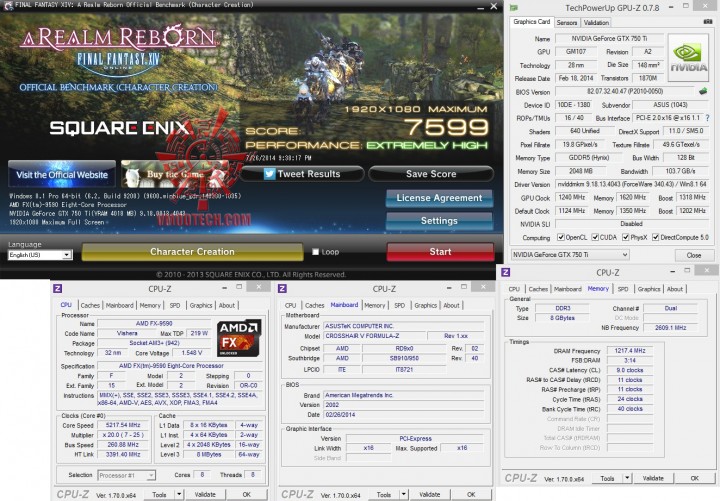Open the Processor #1 selection dropdown
Viewport: 720px width, 501px height.
click(127, 475)
